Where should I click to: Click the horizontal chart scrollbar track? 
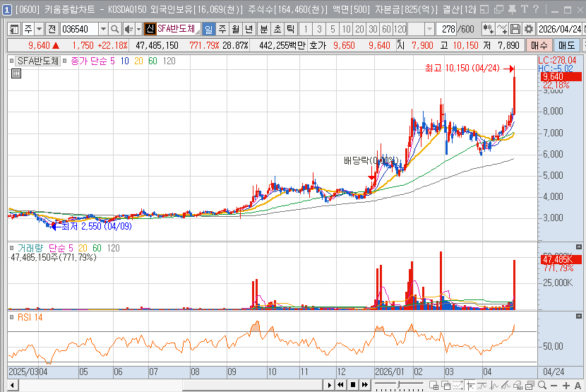[170, 385]
